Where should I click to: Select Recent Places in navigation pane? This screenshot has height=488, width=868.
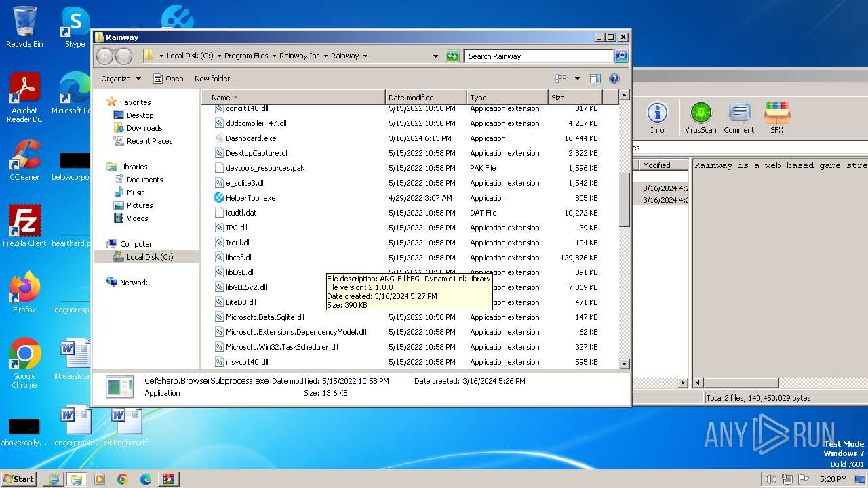click(x=149, y=141)
